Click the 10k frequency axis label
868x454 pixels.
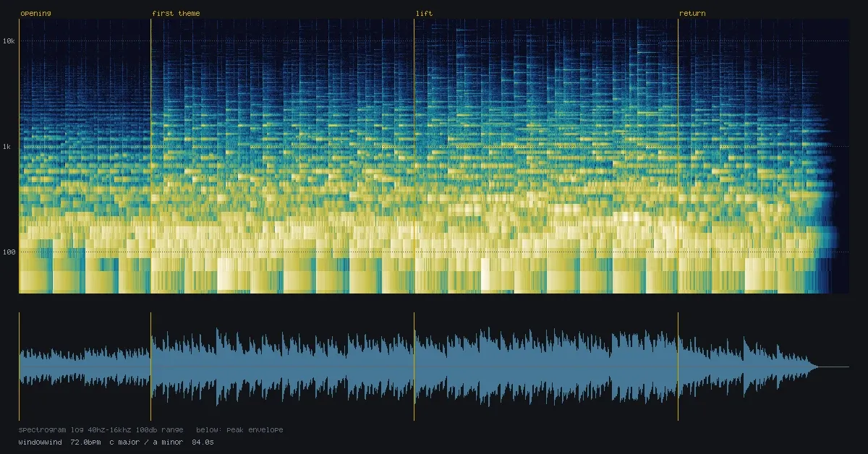9,41
